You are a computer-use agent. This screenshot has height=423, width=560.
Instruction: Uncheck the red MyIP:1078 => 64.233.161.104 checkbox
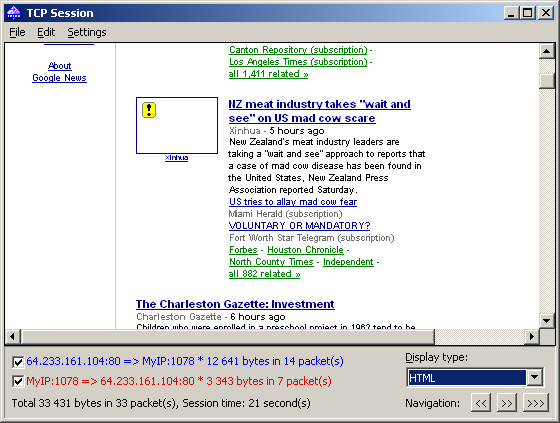[18, 381]
